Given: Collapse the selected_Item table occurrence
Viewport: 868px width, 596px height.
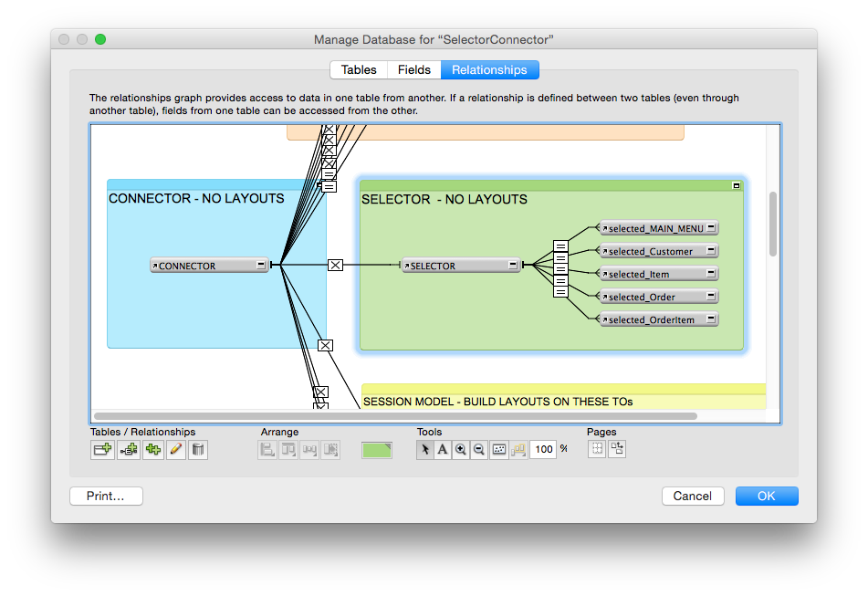Looking at the screenshot, I should click(711, 273).
